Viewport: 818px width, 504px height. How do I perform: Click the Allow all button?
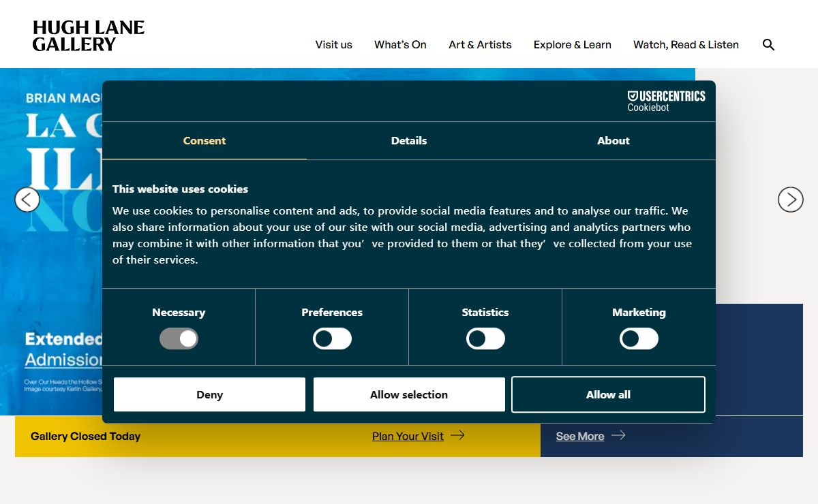608,394
